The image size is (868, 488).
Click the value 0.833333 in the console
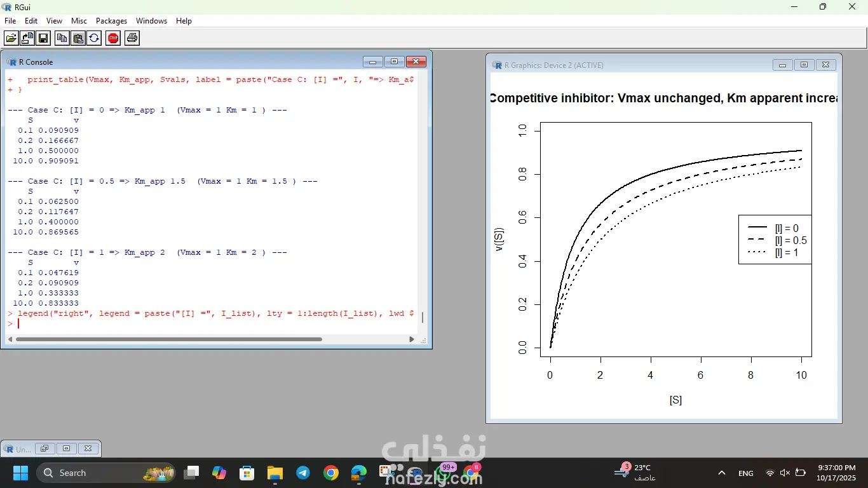(58, 303)
